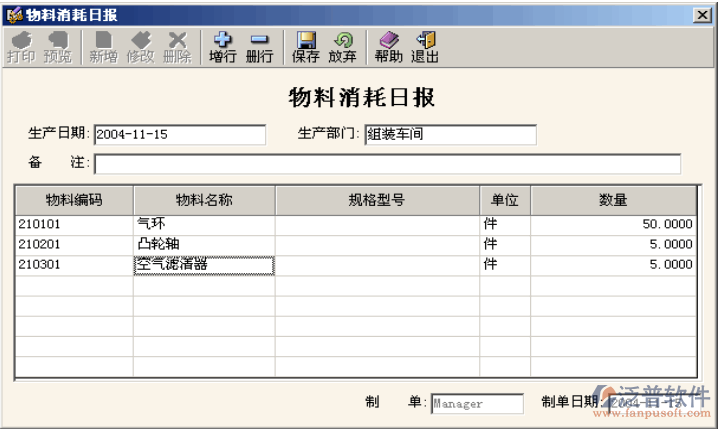This screenshot has height=429, width=721.
Task: Click the remarks (备注) input field
Action: pos(387,163)
